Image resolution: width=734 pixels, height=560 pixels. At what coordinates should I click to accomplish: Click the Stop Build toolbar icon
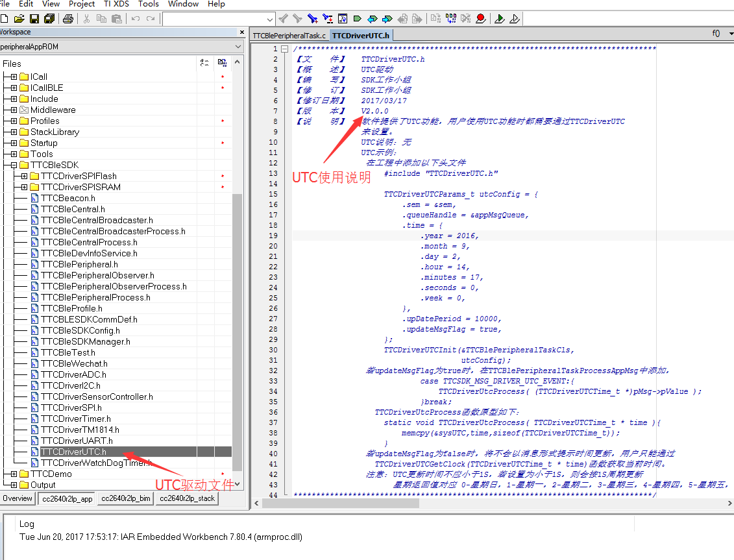point(466,19)
